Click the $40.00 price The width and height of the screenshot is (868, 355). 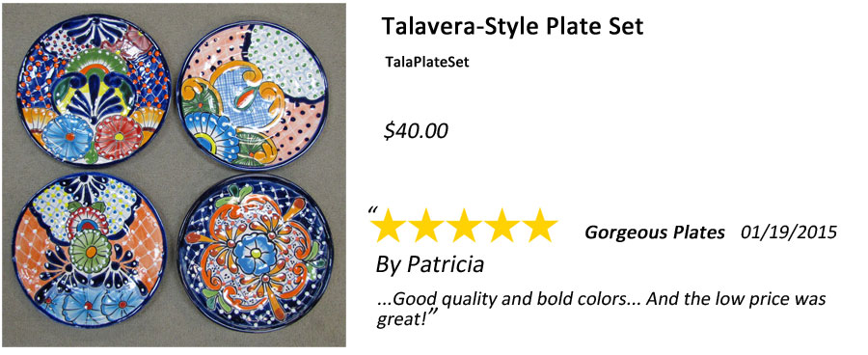pyautogui.click(x=416, y=130)
